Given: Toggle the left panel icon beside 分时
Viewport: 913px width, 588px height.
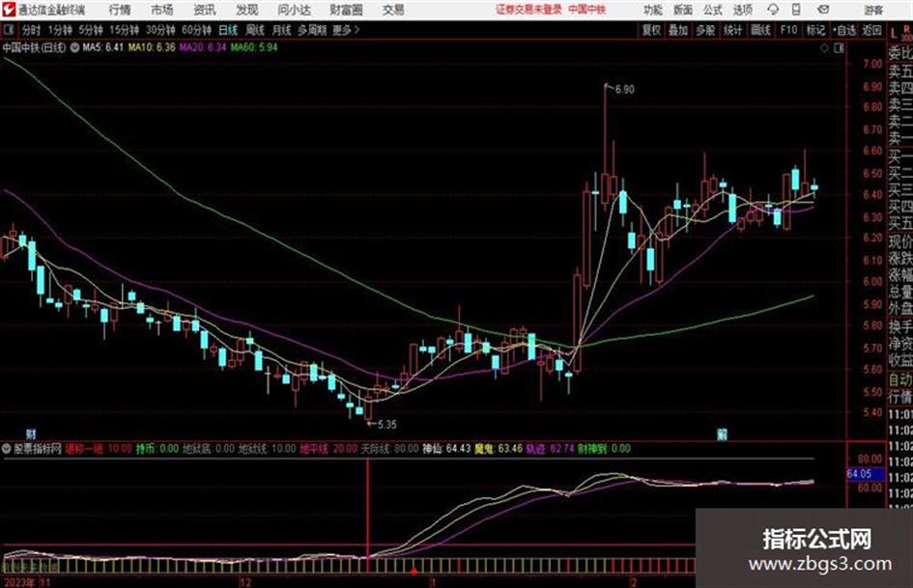Looking at the screenshot, I should pos(9,30).
